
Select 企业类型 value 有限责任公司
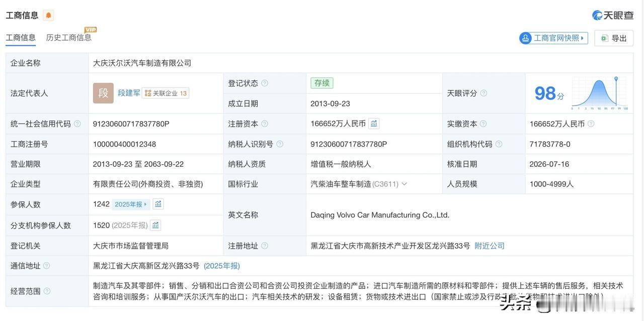click(148, 184)
